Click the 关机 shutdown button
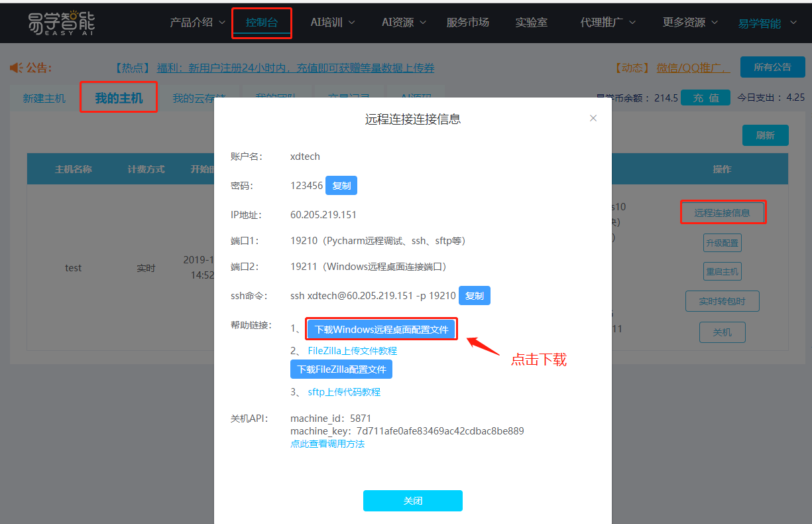Screen dimensions: 812x524 click(722, 332)
